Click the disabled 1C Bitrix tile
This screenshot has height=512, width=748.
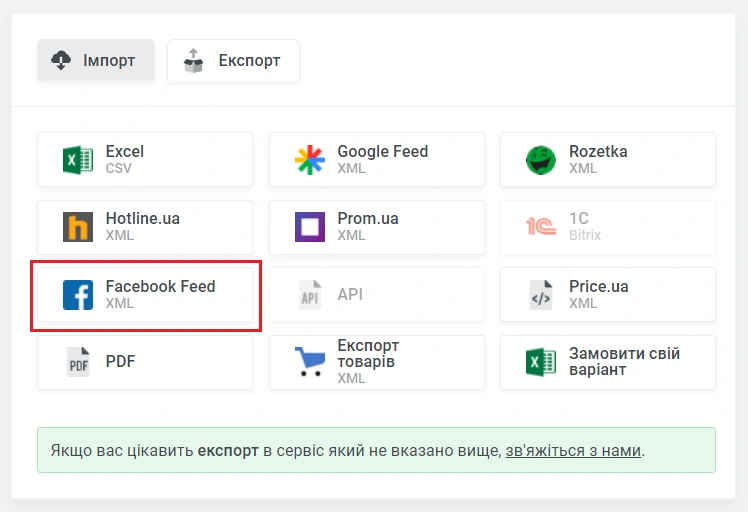coord(607,227)
